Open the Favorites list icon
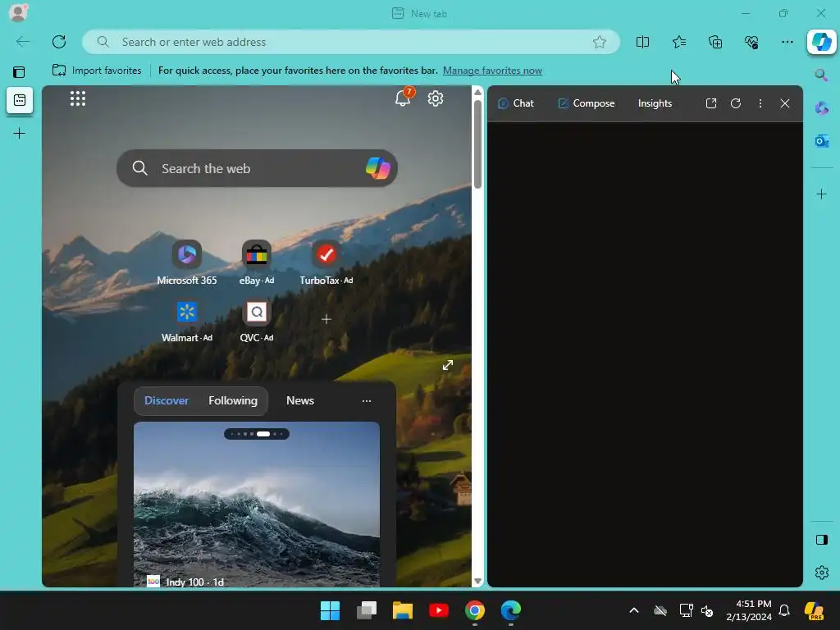Screen dimensions: 840x630 (x=678, y=42)
